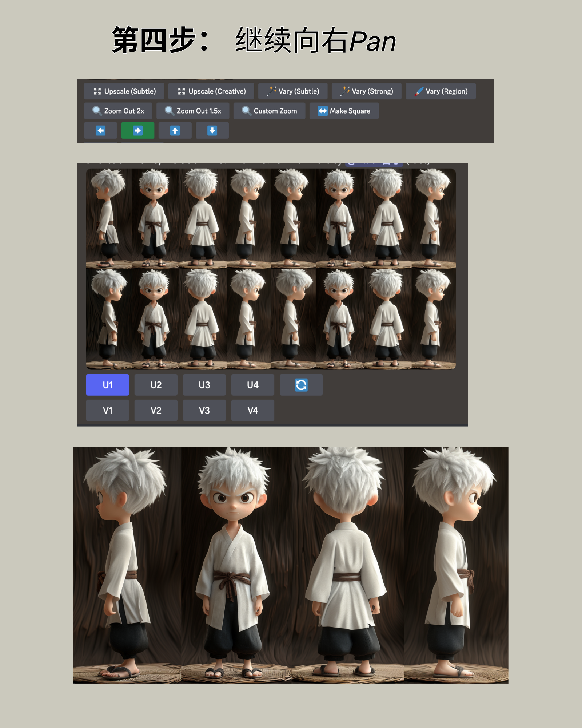
Task: Select Vary (Strong) option
Action: [x=367, y=91]
